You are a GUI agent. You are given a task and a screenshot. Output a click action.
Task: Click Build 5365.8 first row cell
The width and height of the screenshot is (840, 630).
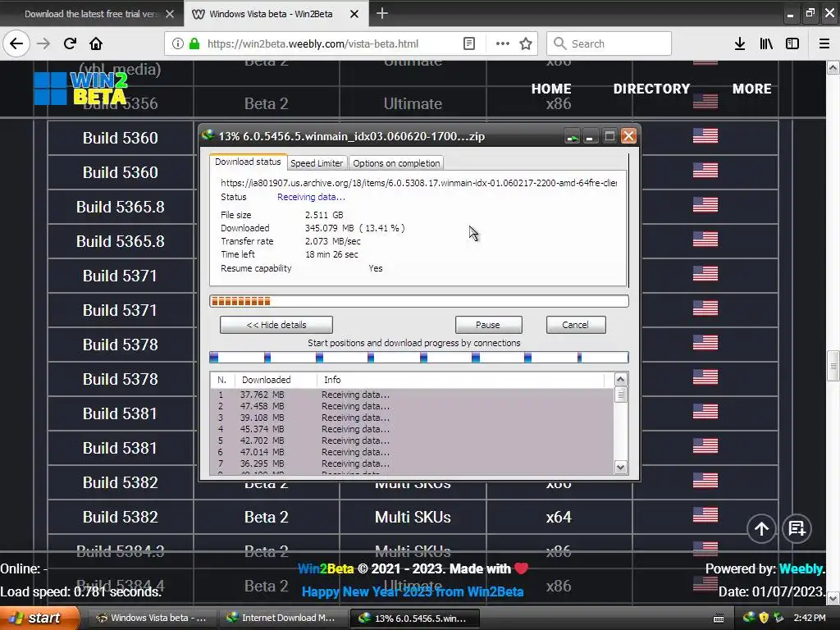pos(121,207)
